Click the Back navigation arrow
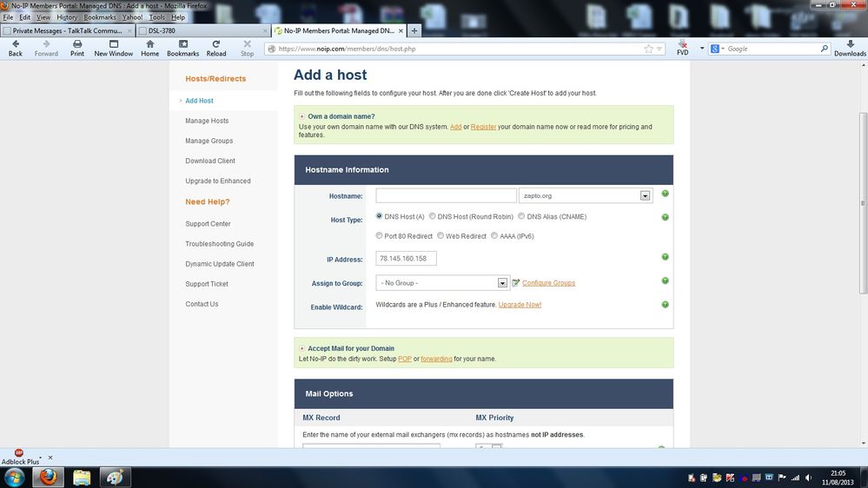868x488 pixels. (16, 44)
